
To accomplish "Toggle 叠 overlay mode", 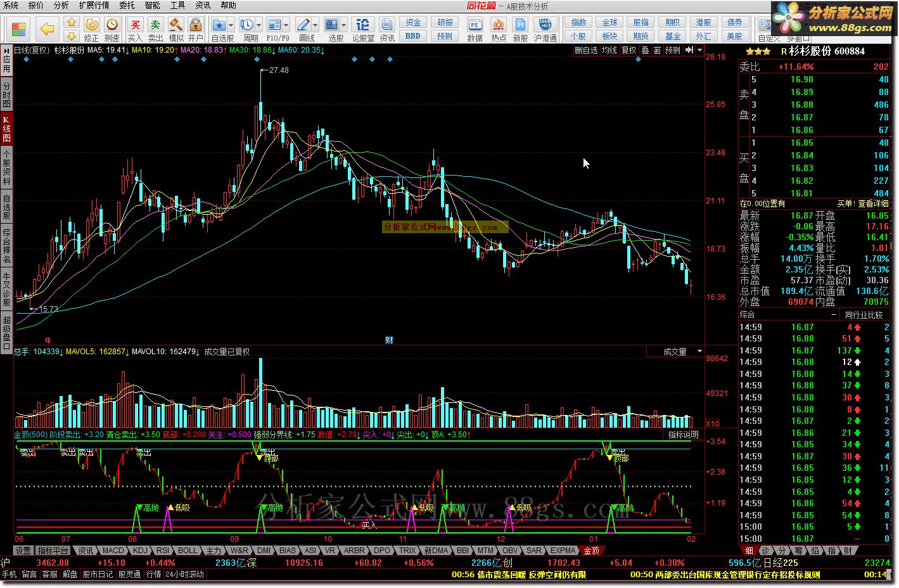I will [x=645, y=50].
